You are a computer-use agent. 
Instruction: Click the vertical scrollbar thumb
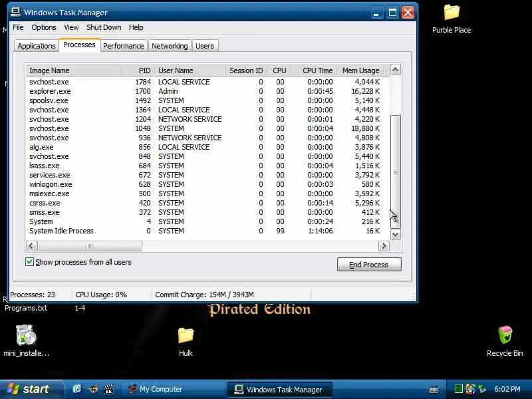(x=395, y=172)
